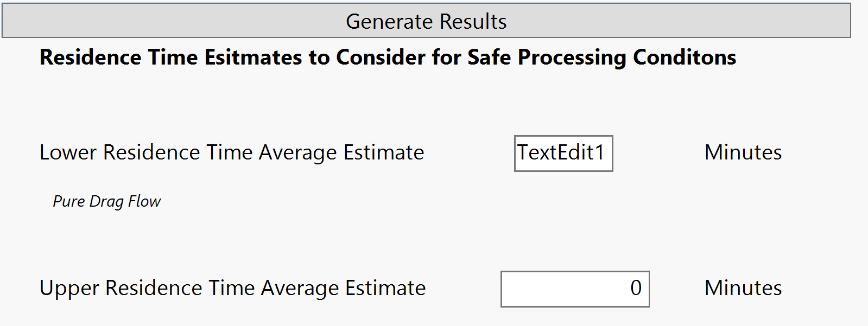Select the italic Pure Drag Flow text
This screenshot has height=326, width=868.
click(106, 201)
